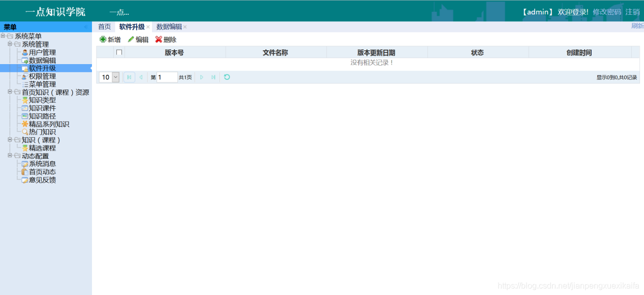Open 系统消息 in the menu tree

42,164
